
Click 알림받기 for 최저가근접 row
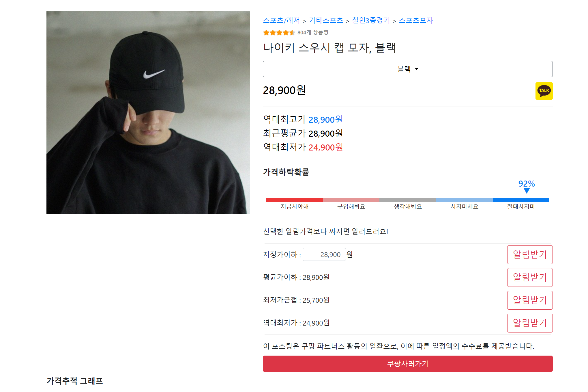point(529,300)
